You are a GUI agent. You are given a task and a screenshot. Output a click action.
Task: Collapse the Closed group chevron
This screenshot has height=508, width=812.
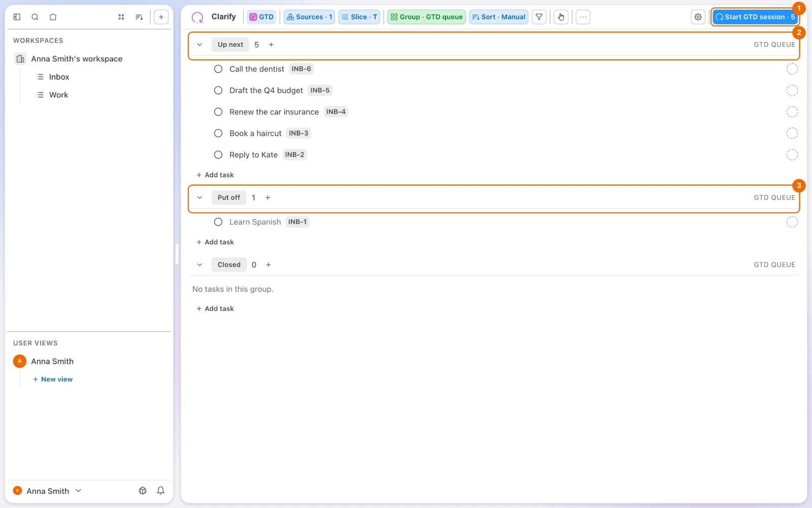[x=199, y=265]
